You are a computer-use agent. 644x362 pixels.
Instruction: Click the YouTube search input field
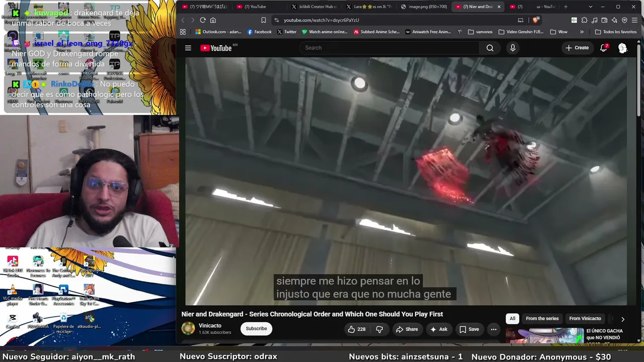pos(390,48)
